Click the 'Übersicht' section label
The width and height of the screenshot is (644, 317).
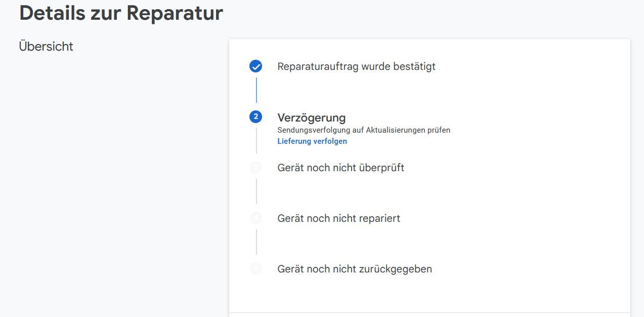[x=46, y=47]
